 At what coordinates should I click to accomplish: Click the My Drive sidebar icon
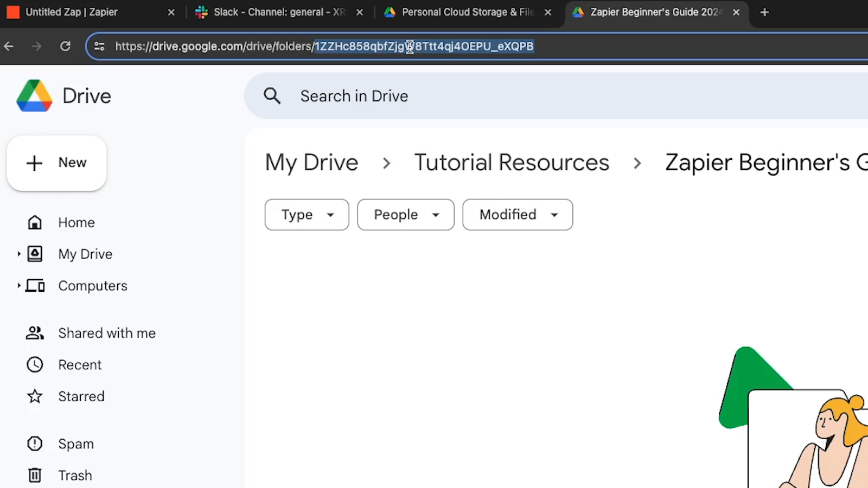tap(35, 254)
